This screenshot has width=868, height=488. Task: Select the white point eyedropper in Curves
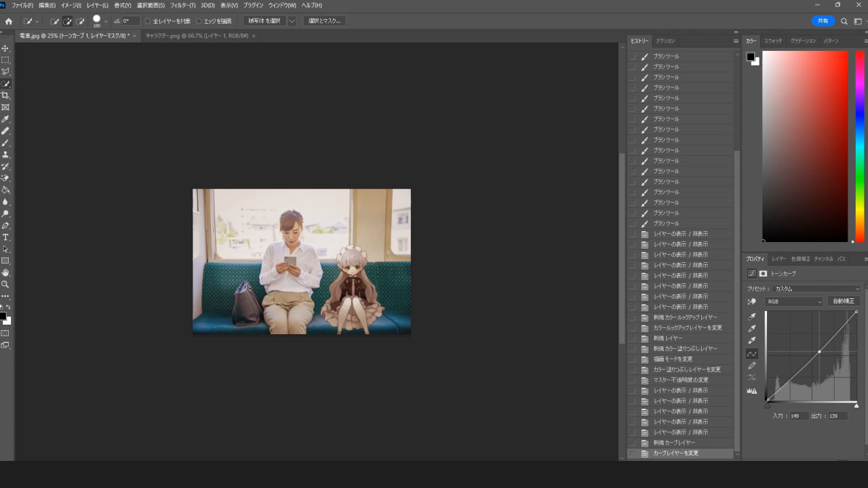coord(751,341)
